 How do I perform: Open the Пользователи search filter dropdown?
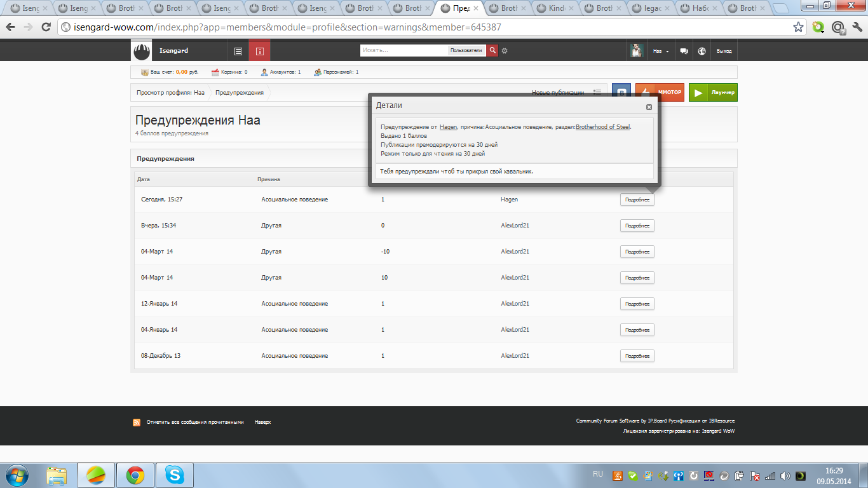coord(466,50)
